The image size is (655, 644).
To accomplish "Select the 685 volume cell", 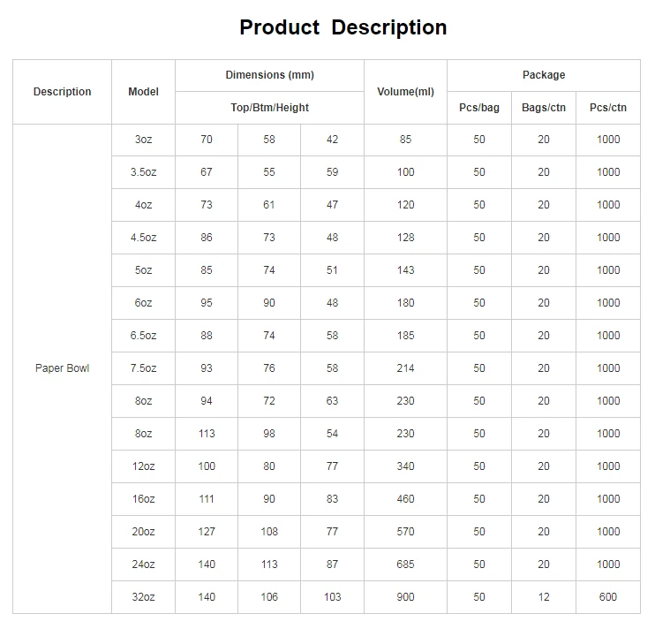I will [x=405, y=564].
